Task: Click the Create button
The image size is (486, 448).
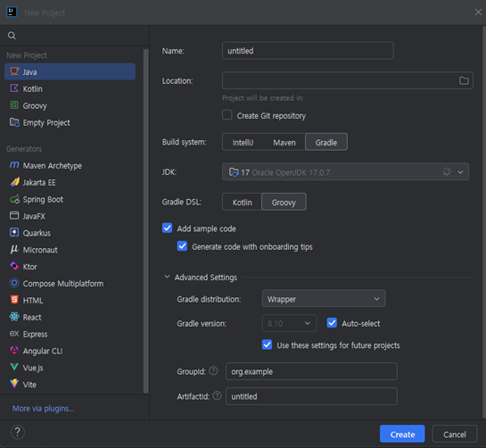Action: click(x=402, y=434)
